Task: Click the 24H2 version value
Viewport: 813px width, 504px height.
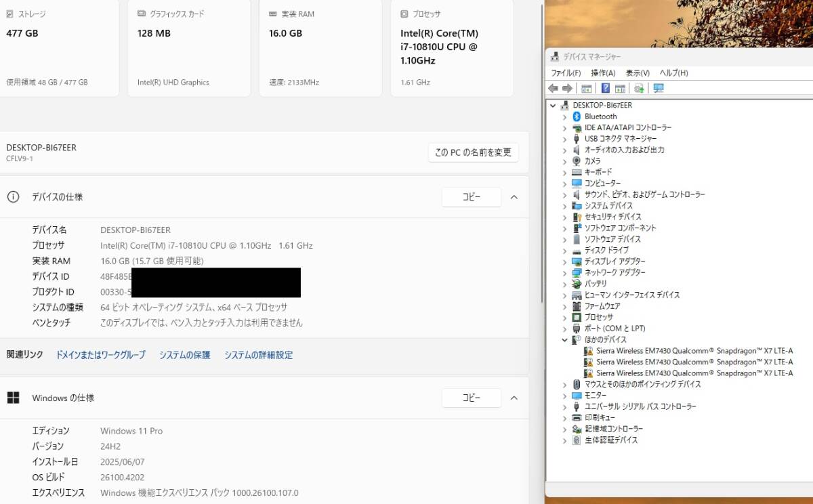Action: 109,446
